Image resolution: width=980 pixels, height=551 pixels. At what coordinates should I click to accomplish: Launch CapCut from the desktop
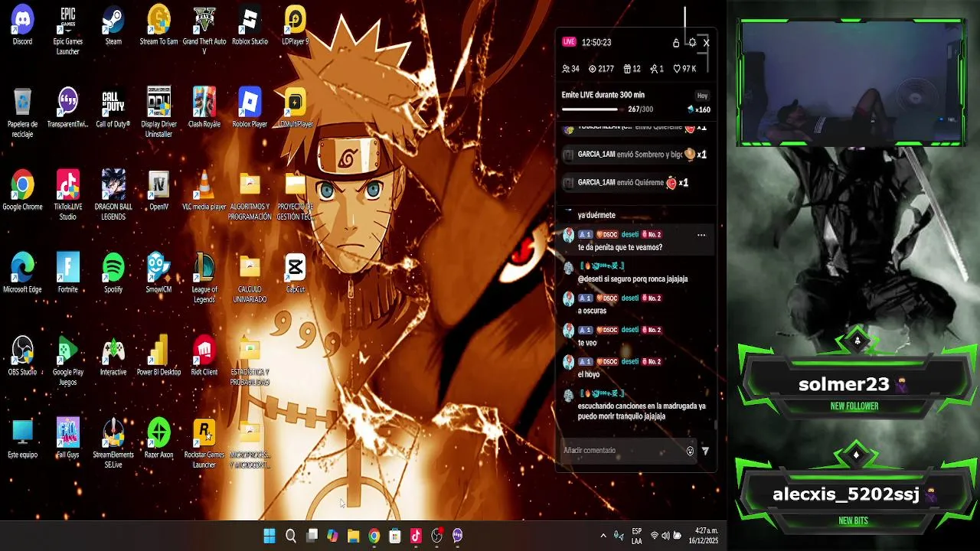(295, 274)
